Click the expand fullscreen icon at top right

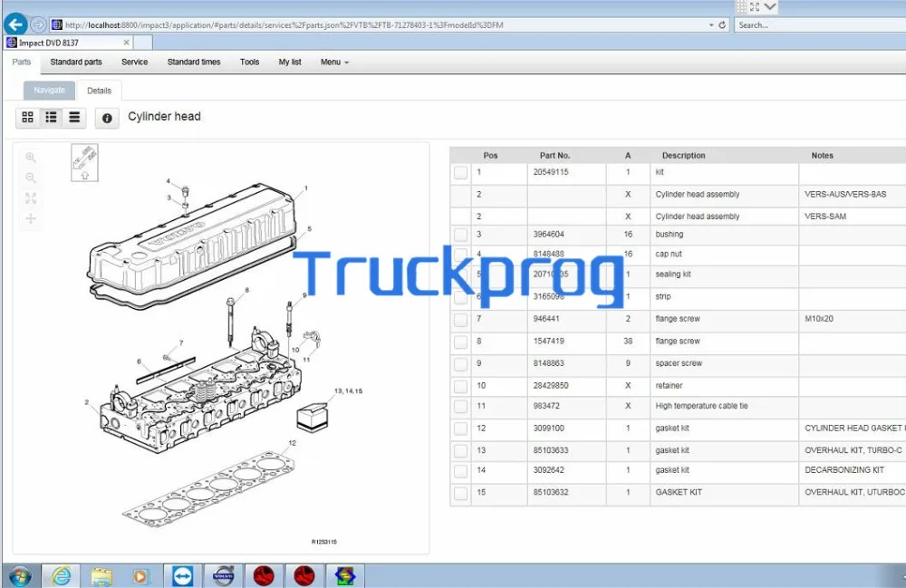pos(755,7)
